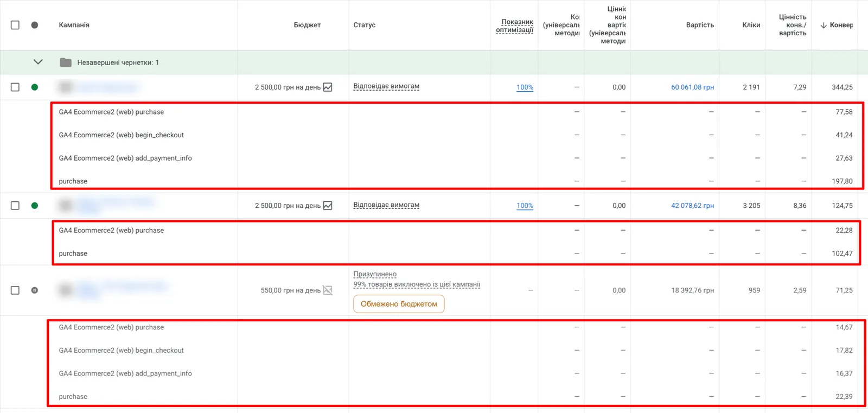The height and width of the screenshot is (413, 868).
Task: Click the 2 500,00 грн budget in the 3 205 clicks row
Action: tap(288, 206)
